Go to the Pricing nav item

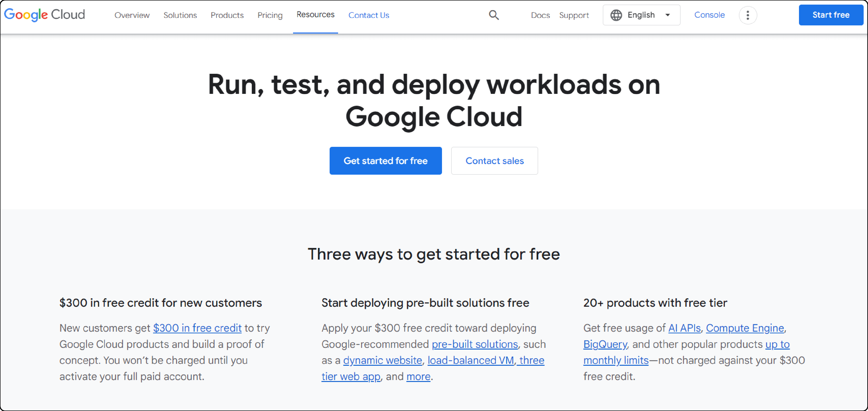(x=270, y=15)
